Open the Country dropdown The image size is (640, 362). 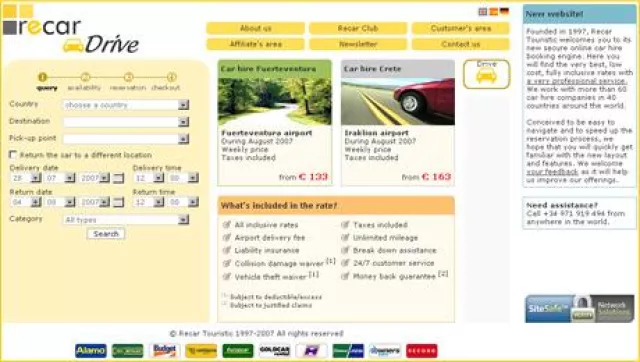pyautogui.click(x=126, y=105)
